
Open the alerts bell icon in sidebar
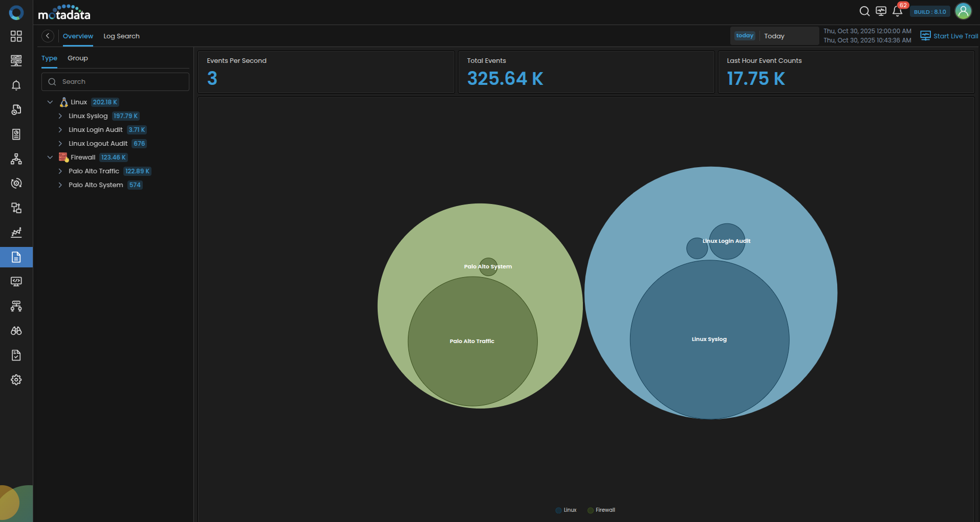tap(16, 85)
